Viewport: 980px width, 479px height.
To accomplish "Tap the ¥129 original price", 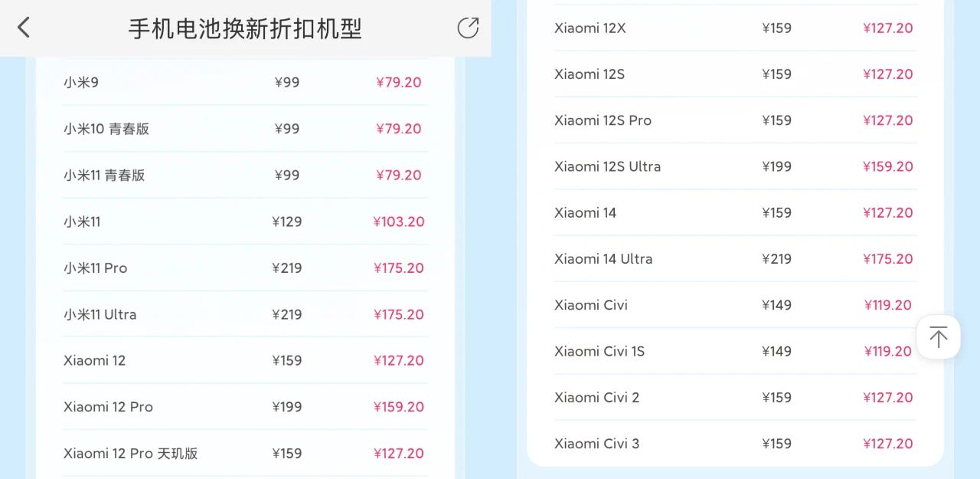I will (287, 221).
